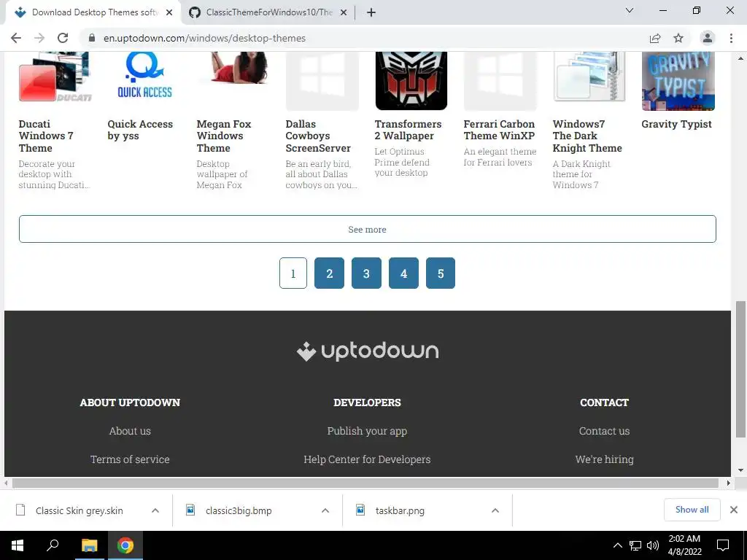Open the Dallas Cowboys ScreenServer title
This screenshot has width=747, height=560.
pos(318,136)
